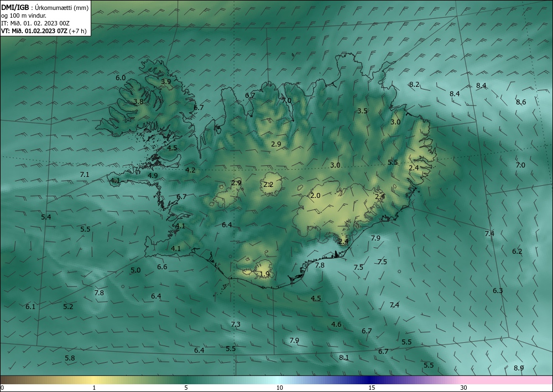This screenshot has height=392, width=553.
Task: Select the 5.4 value on the map
Action: (46, 217)
